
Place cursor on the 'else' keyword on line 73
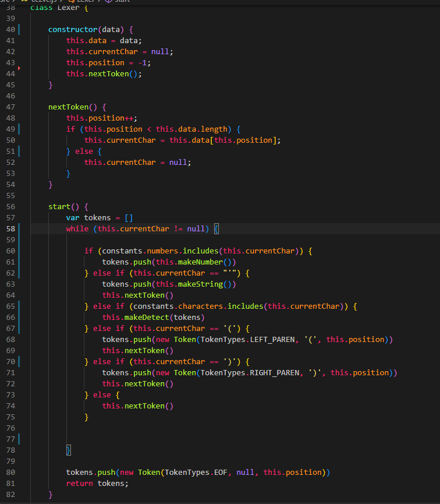click(102, 395)
